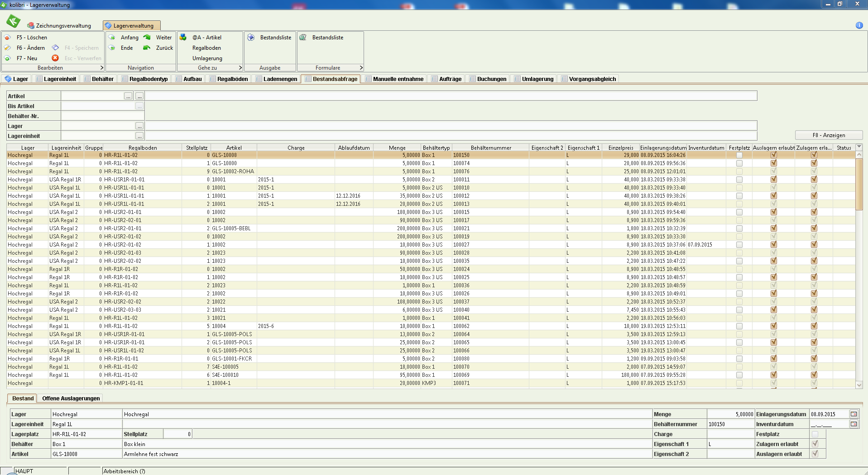Toggle Festplatz checkbox in row 100150
The image size is (868, 475).
pos(739,155)
